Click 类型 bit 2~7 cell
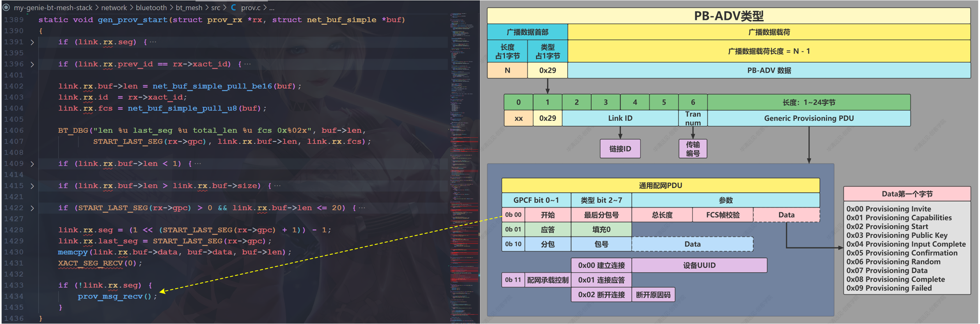Image resolution: width=980 pixels, height=324 pixels. coord(601,200)
